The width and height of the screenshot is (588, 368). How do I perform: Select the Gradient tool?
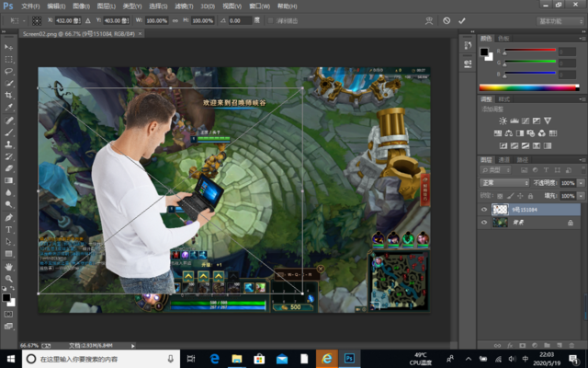point(8,180)
